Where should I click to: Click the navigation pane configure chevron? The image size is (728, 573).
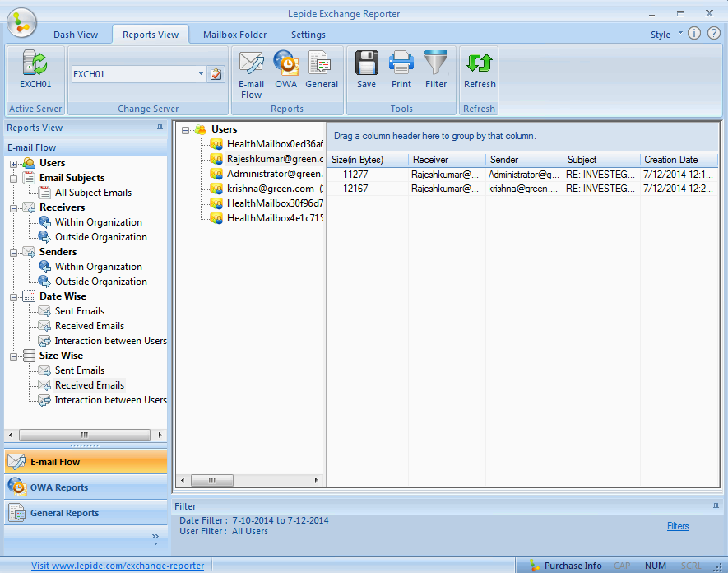[x=155, y=539]
